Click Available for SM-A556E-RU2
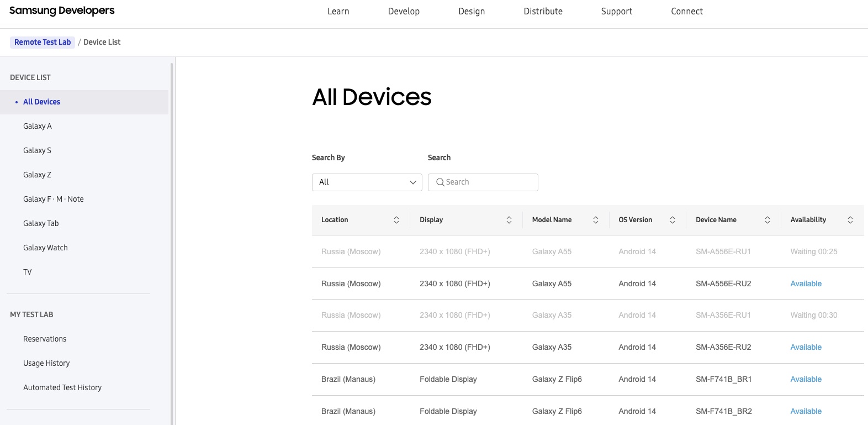The width and height of the screenshot is (868, 425). [806, 284]
